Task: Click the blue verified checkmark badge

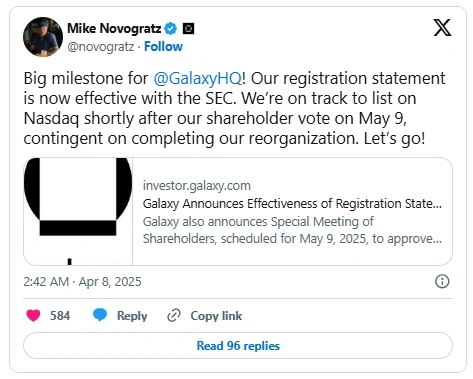Action: tap(171, 29)
